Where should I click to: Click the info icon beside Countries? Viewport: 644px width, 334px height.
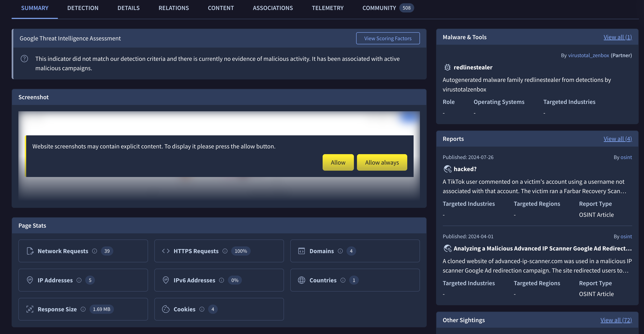[343, 280]
